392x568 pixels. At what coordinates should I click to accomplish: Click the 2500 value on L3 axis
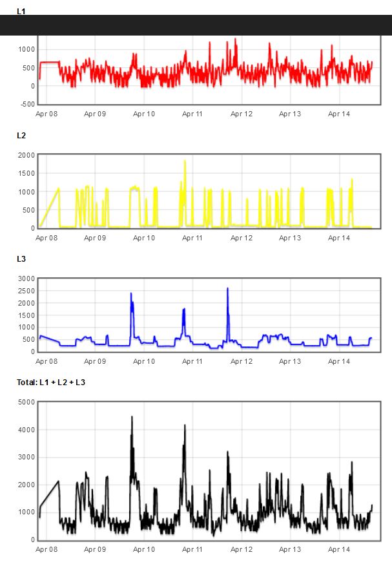[x=26, y=291]
